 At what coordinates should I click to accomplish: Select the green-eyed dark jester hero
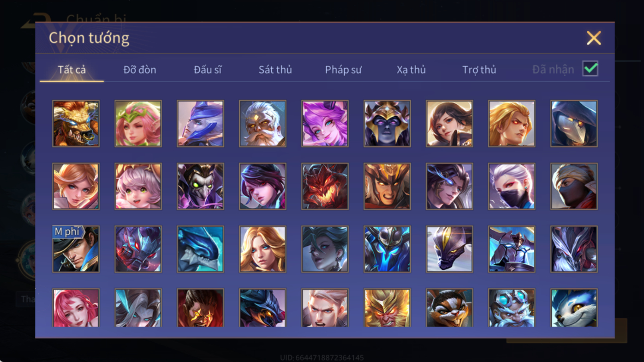pos(200,186)
